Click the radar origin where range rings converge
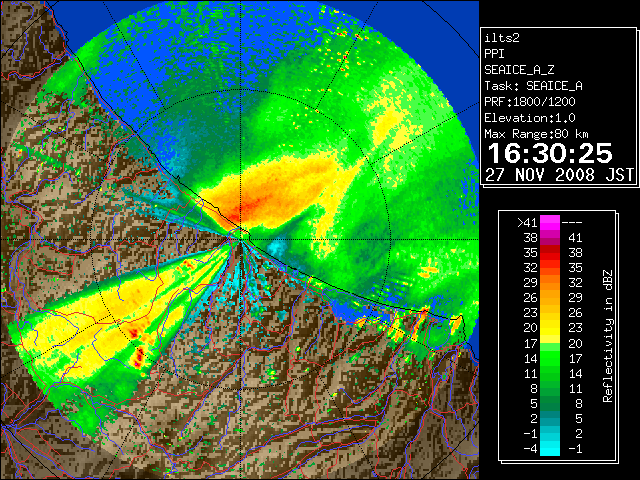Viewport: 640px width, 480px height. click(x=241, y=240)
